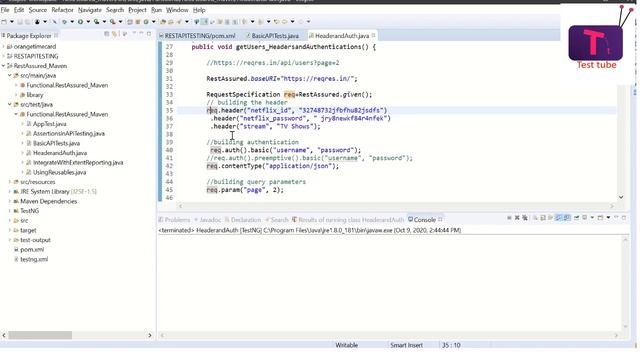Click Writable in status bar

click(347, 345)
